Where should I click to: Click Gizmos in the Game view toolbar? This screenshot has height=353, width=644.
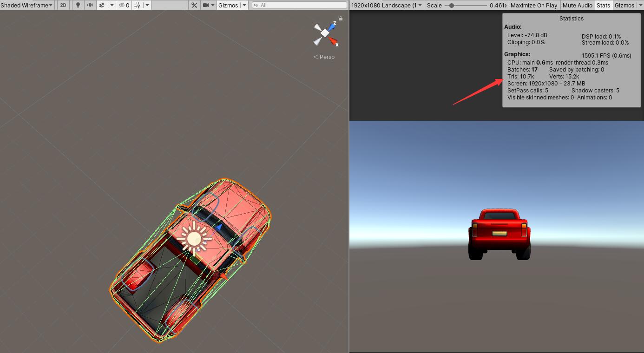tap(625, 5)
